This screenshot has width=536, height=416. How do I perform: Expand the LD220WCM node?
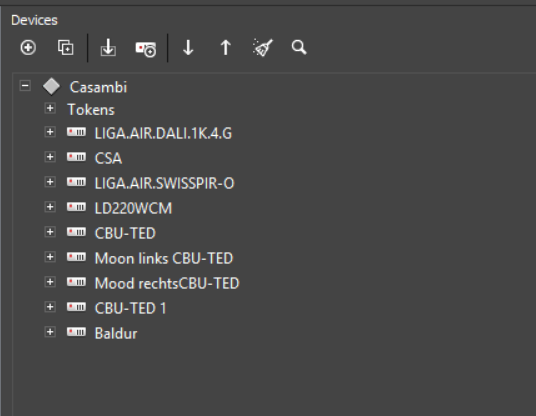pyautogui.click(x=50, y=207)
